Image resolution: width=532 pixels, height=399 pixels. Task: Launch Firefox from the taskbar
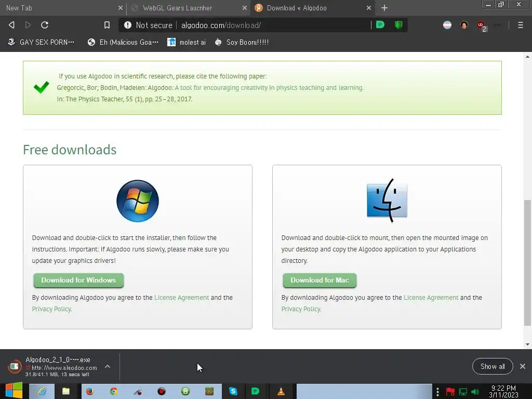pos(90,391)
